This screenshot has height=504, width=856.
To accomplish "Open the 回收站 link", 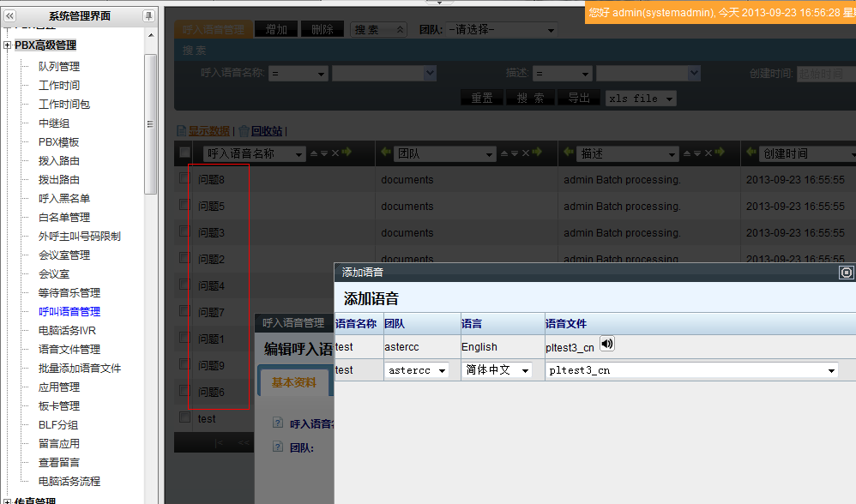I will point(267,131).
